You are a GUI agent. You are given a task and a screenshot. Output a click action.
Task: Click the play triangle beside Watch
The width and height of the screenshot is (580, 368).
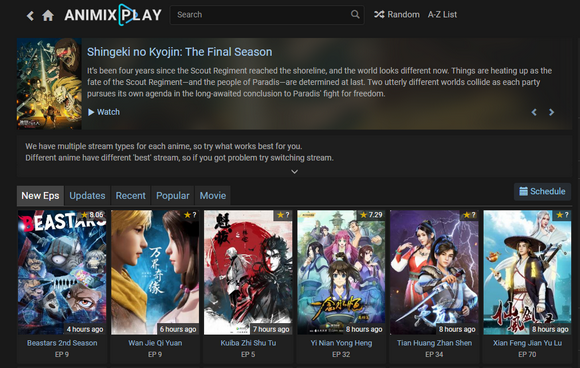pos(91,112)
